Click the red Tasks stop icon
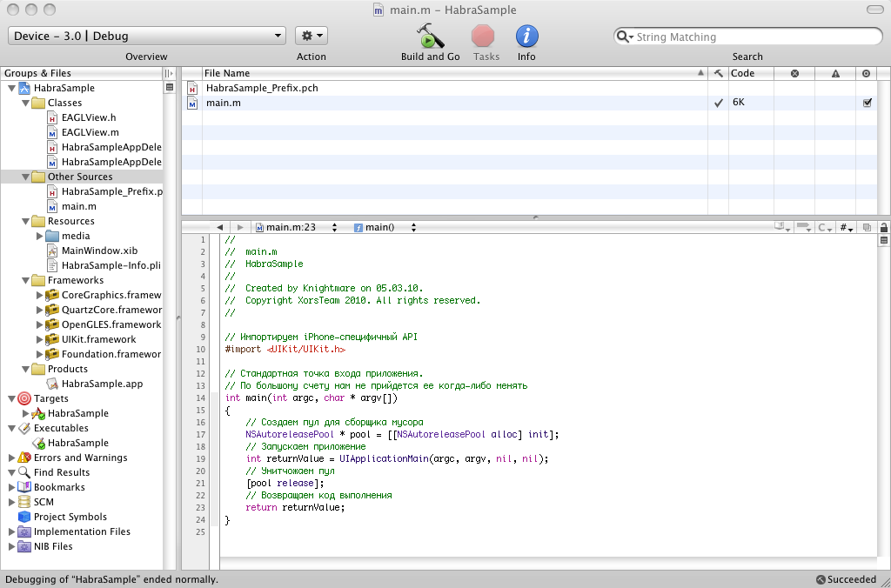This screenshot has width=891, height=588. click(483, 37)
